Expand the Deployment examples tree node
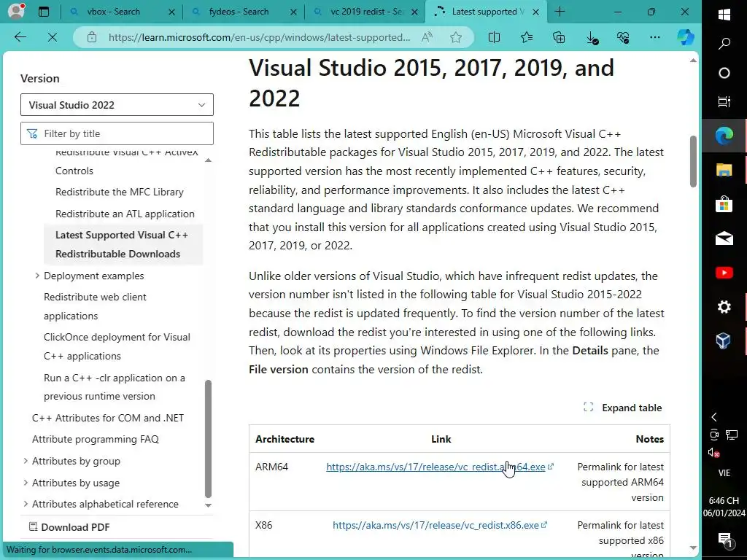Screen dimensions: 747x560 [37, 276]
